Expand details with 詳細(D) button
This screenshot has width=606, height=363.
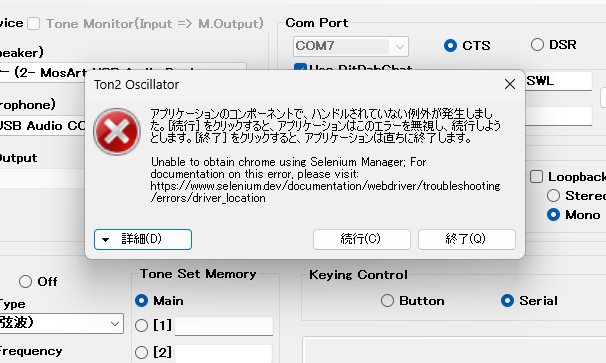(x=143, y=239)
